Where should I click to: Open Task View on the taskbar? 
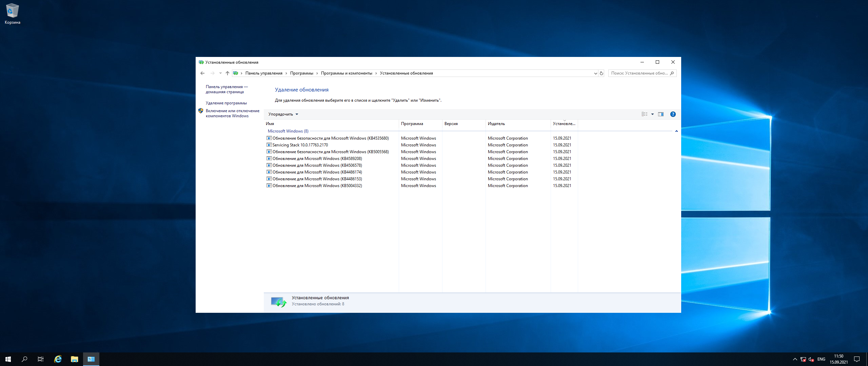click(x=41, y=359)
